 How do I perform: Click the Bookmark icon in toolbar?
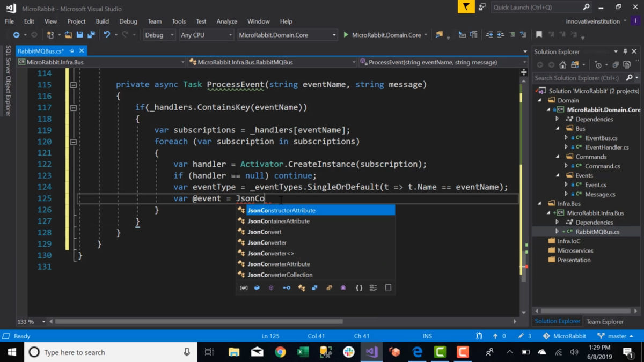pyautogui.click(x=539, y=35)
